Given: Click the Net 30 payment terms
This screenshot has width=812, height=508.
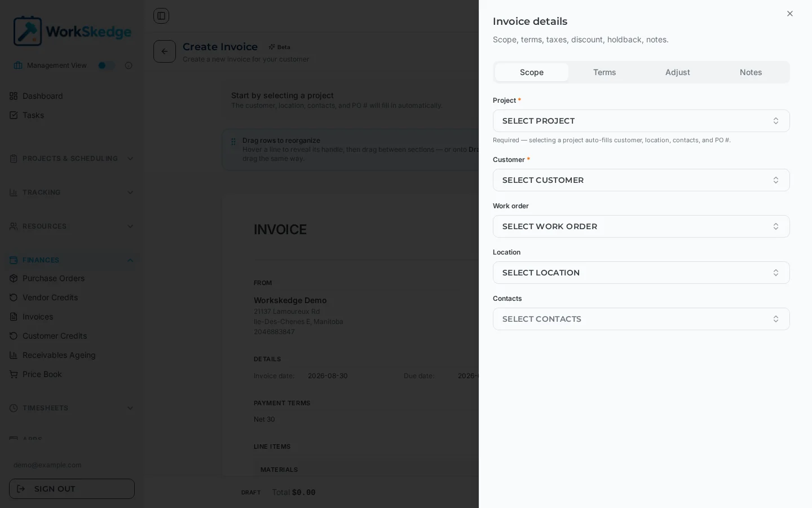Looking at the screenshot, I should tap(264, 419).
